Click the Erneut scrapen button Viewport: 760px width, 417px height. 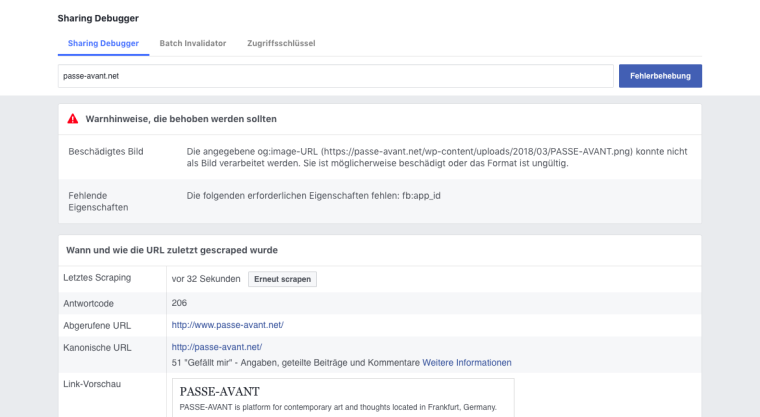pyautogui.click(x=282, y=279)
